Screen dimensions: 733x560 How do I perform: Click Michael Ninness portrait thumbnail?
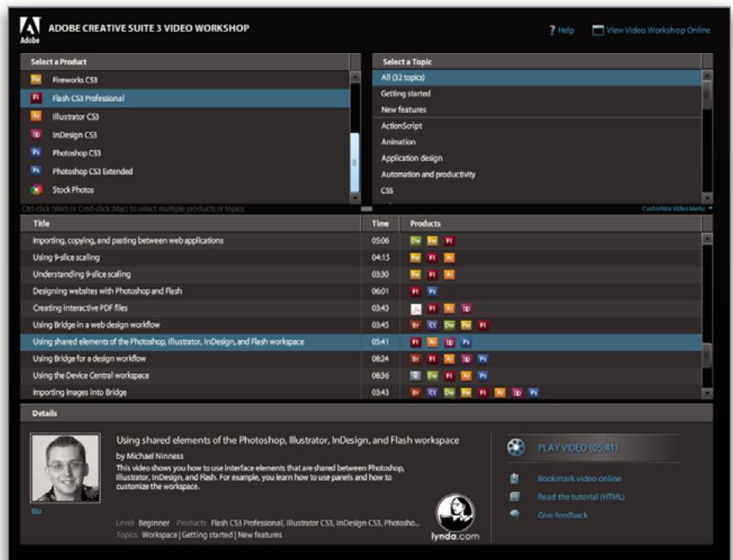[66, 468]
